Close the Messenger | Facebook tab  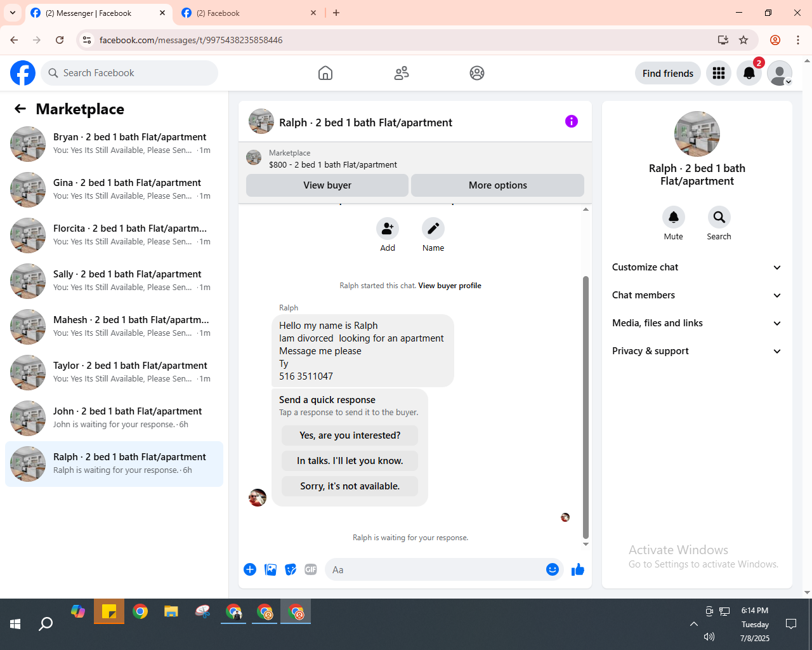(x=162, y=13)
